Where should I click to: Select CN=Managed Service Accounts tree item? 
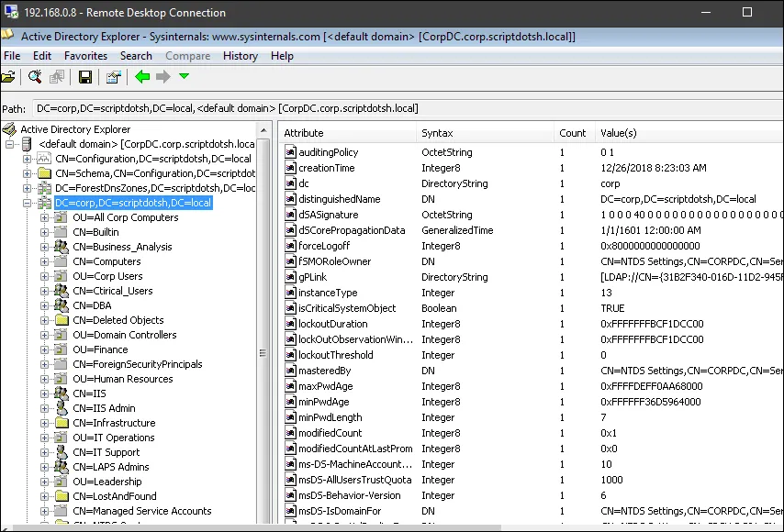[x=142, y=511]
